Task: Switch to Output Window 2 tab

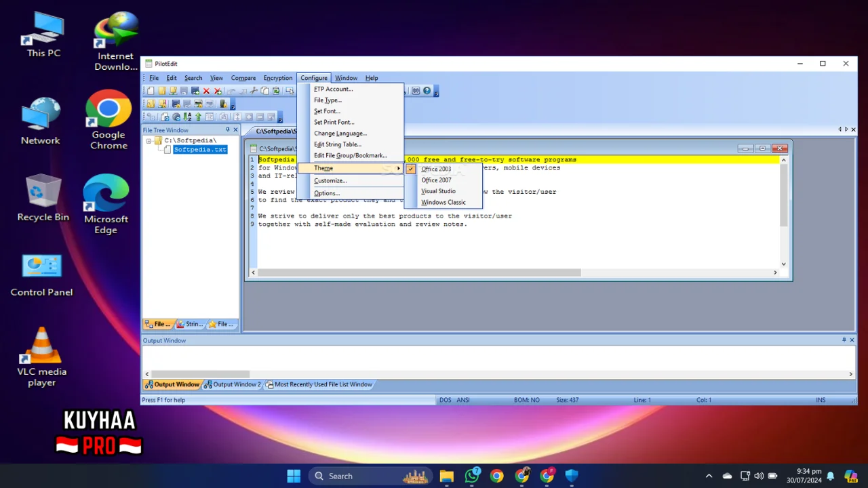Action: point(232,384)
